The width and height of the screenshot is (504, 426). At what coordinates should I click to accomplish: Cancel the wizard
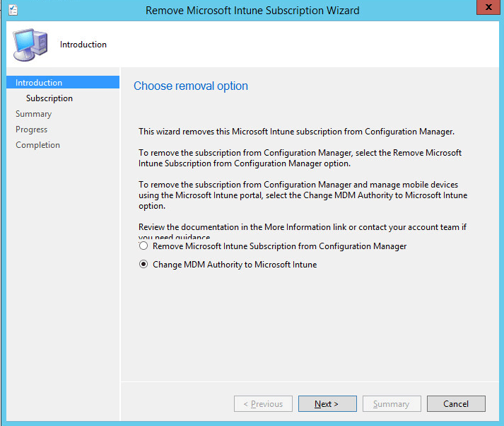pos(456,403)
